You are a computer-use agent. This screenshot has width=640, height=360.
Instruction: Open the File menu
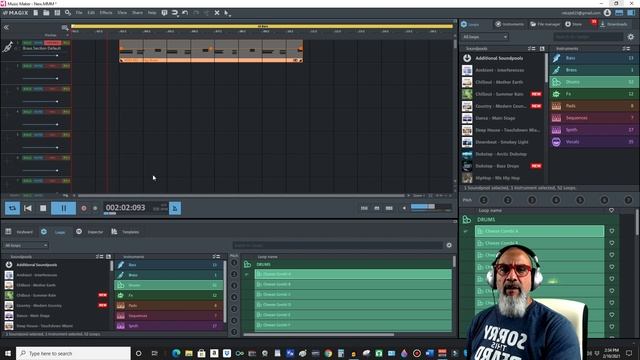[x=79, y=13]
